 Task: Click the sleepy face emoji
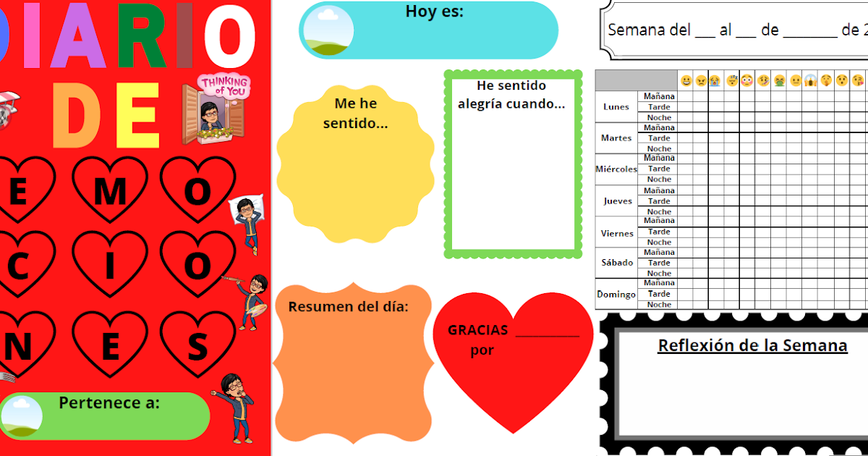(x=733, y=80)
